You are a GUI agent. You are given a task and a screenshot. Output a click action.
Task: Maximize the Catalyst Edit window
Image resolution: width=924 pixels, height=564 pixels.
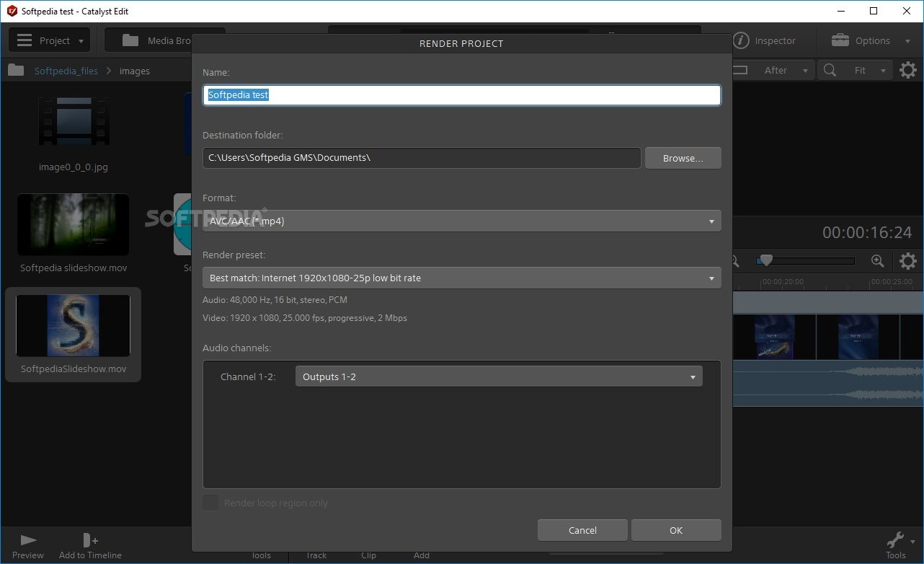[x=874, y=11]
